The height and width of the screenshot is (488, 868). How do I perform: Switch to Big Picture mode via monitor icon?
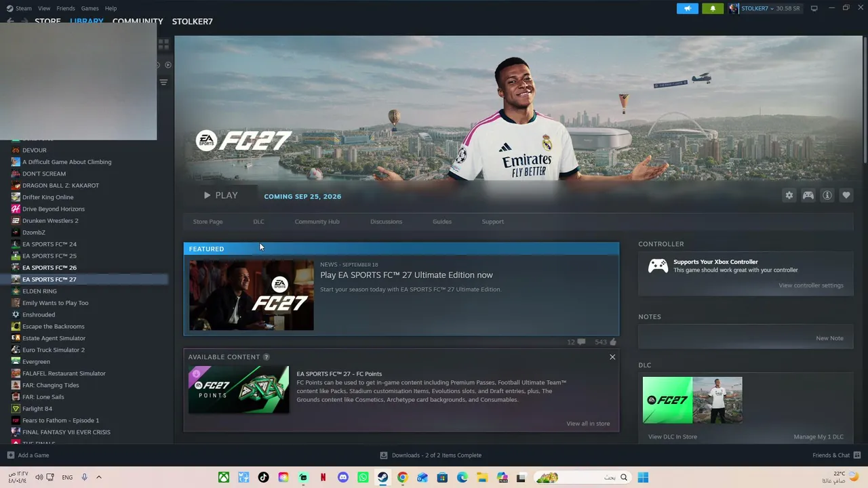click(x=814, y=8)
